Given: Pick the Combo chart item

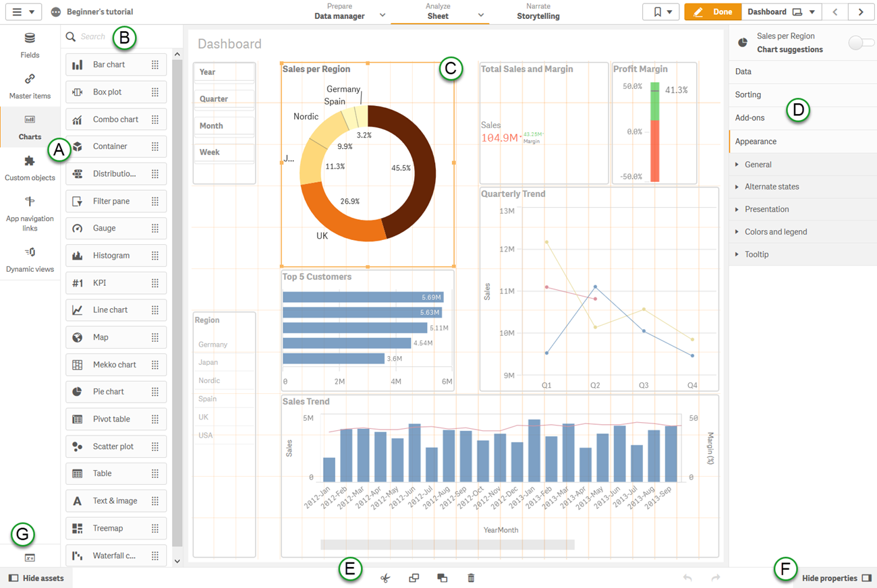Looking at the screenshot, I should point(116,119).
